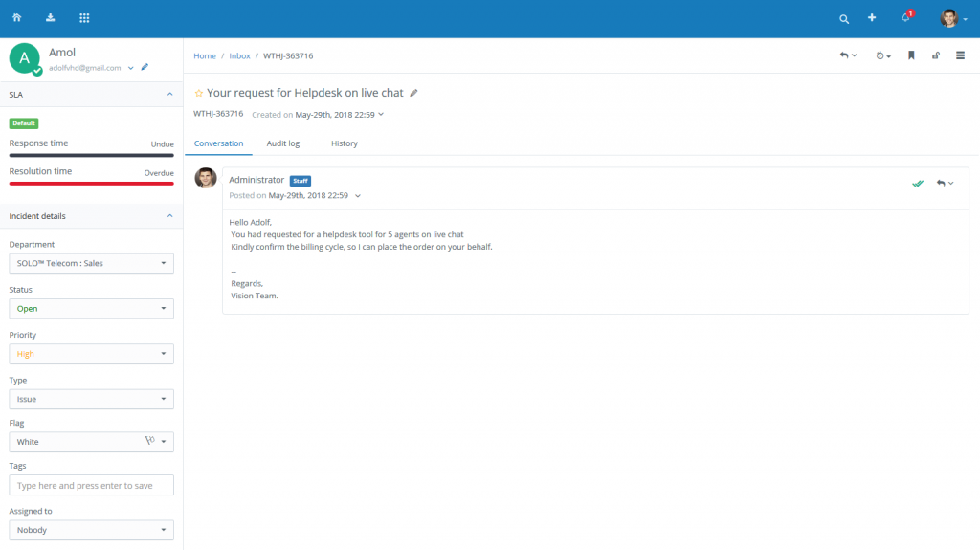Open the Department dropdown
Viewport: 980px width, 550px height.
click(91, 263)
